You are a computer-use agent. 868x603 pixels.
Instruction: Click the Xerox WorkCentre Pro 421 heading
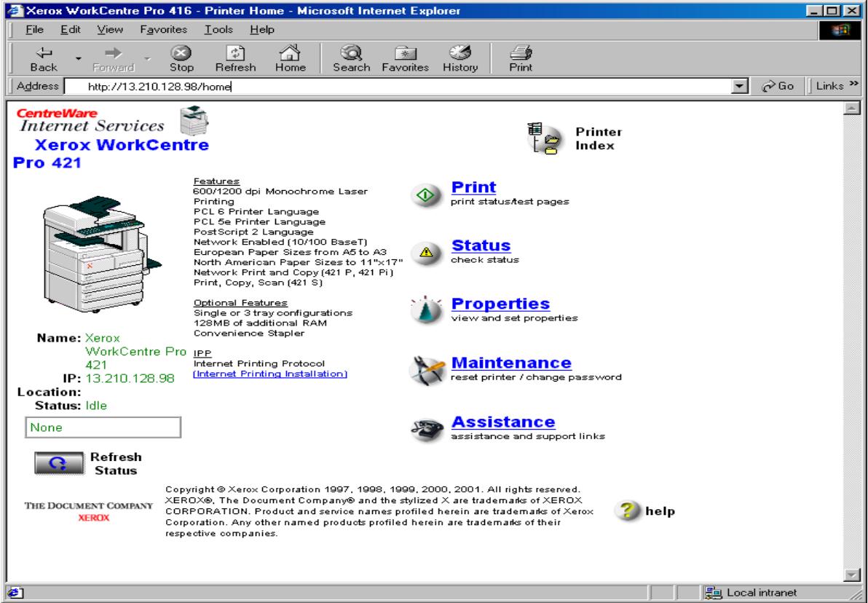pyautogui.click(x=111, y=154)
